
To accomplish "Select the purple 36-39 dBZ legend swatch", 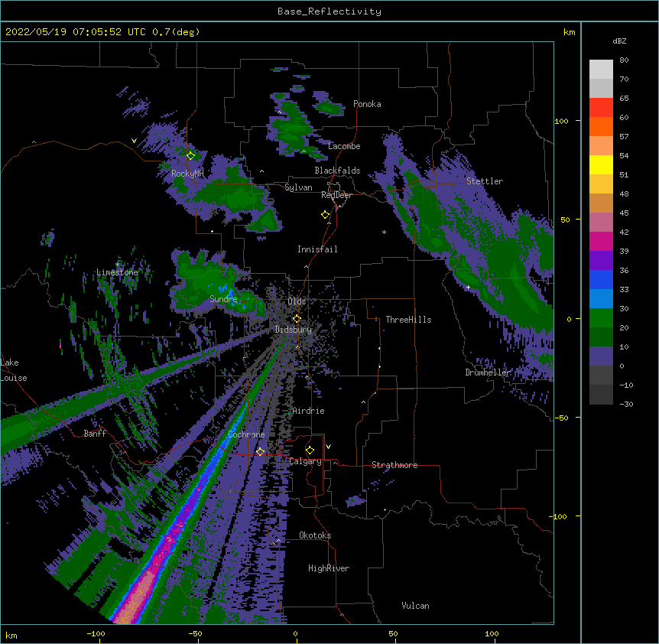I will pos(601,261).
